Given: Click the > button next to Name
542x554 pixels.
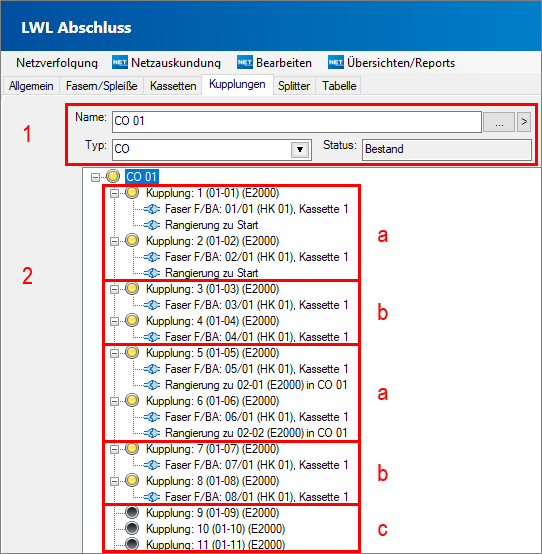Looking at the screenshot, I should 524,122.
